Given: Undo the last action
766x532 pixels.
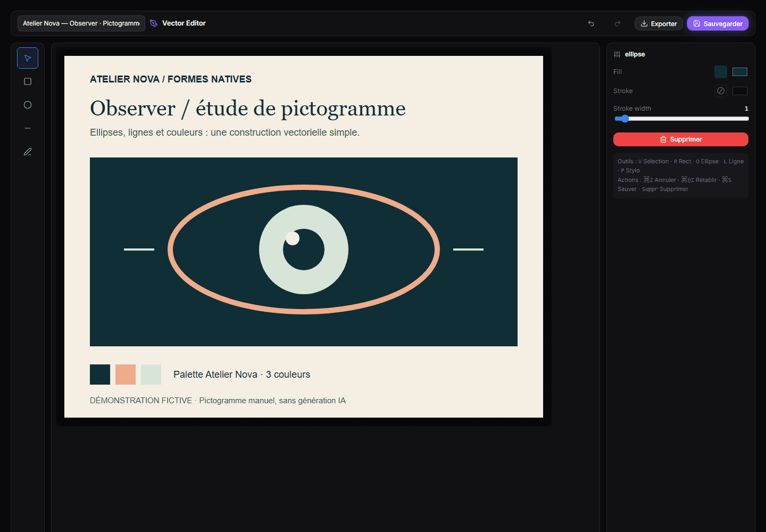Looking at the screenshot, I should [x=591, y=23].
